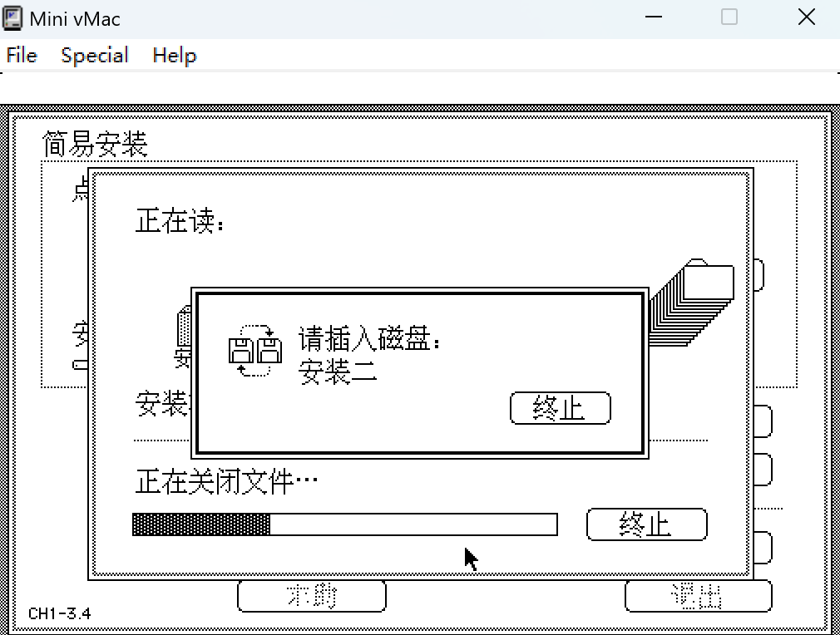Click the 正在读: label
The image size is (840, 635).
tap(180, 222)
